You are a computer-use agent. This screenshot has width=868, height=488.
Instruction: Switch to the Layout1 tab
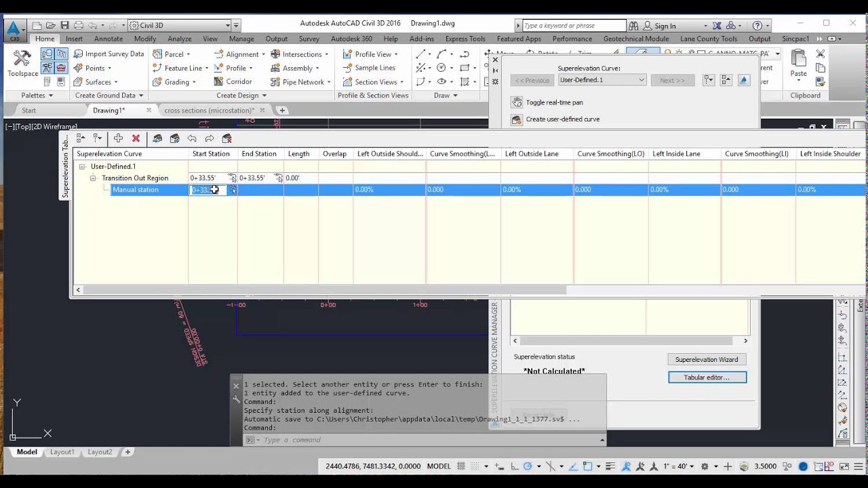pos(62,452)
